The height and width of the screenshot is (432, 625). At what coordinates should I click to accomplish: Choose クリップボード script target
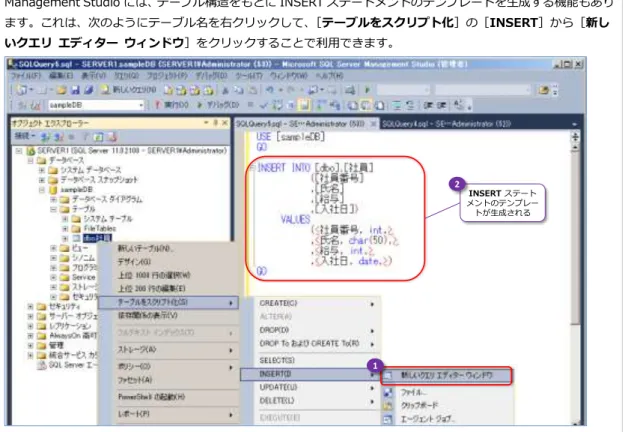[446, 406]
